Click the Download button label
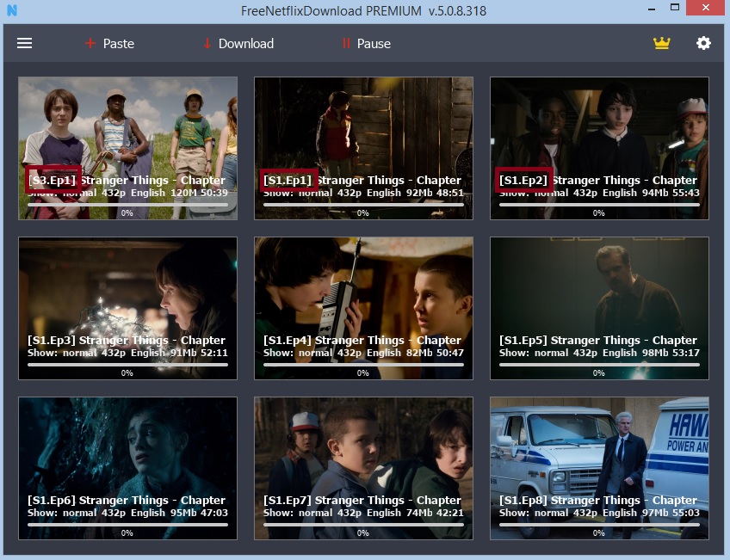 pyautogui.click(x=246, y=44)
